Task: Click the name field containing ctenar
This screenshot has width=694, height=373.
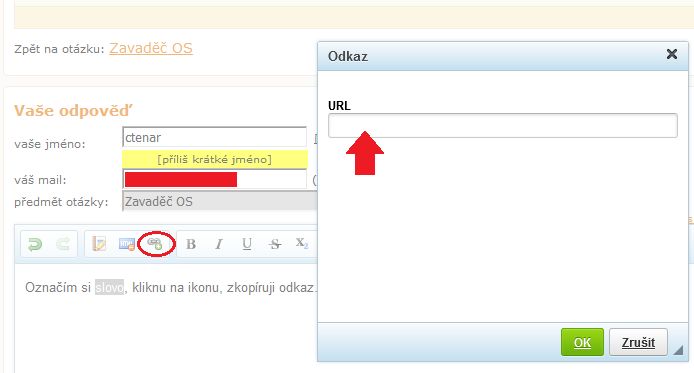Action: point(214,137)
